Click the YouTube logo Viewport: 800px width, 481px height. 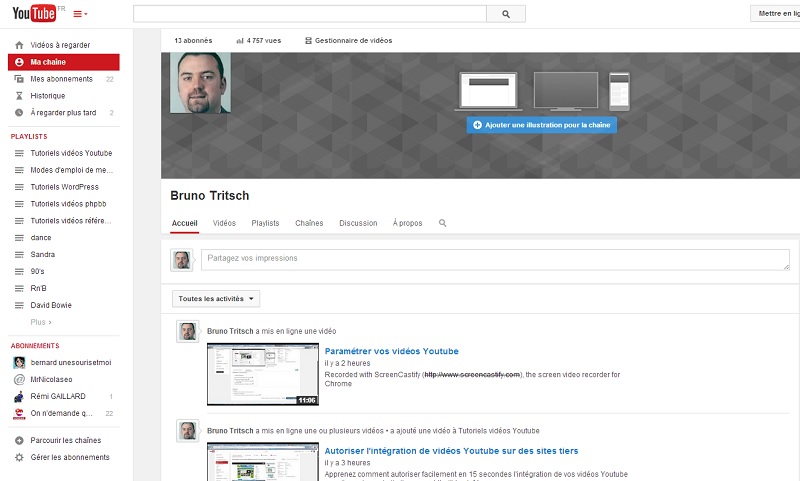coord(34,13)
